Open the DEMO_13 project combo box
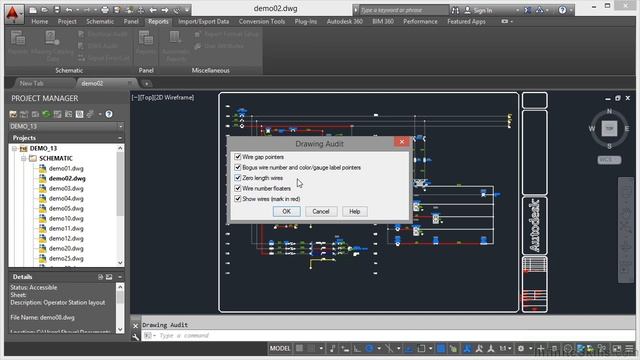Screen dimensions: 640x360 click(66, 127)
